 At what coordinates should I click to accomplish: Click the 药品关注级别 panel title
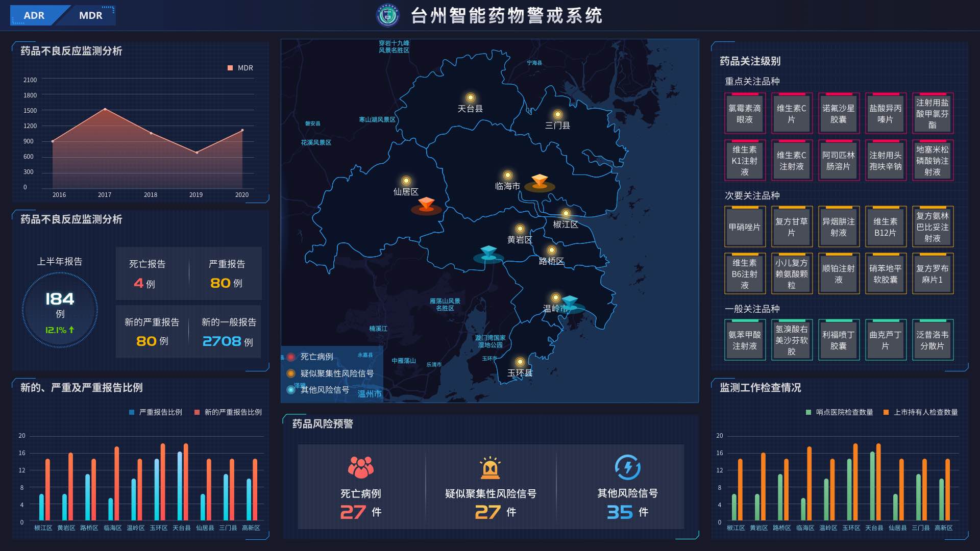750,61
